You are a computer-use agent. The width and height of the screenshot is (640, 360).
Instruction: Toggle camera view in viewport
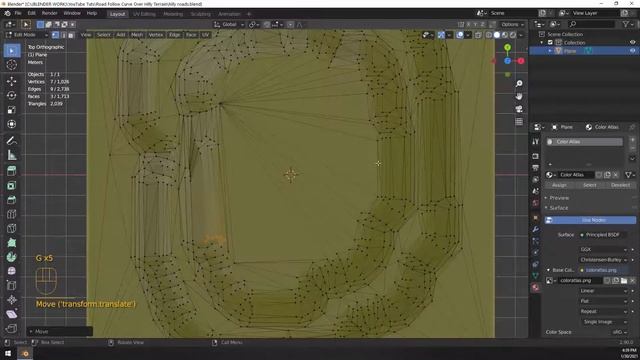(x=519, y=109)
